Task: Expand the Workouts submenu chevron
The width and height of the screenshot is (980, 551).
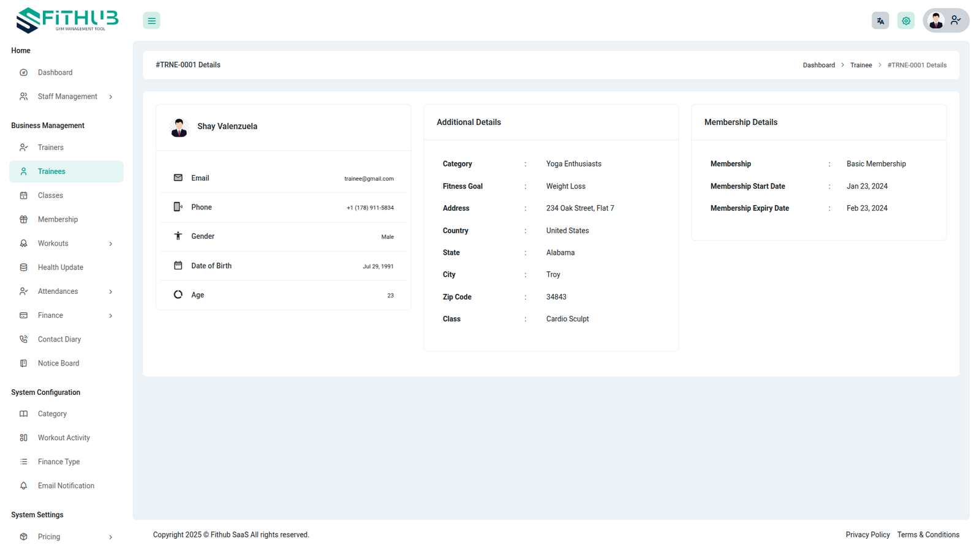Action: pos(111,244)
